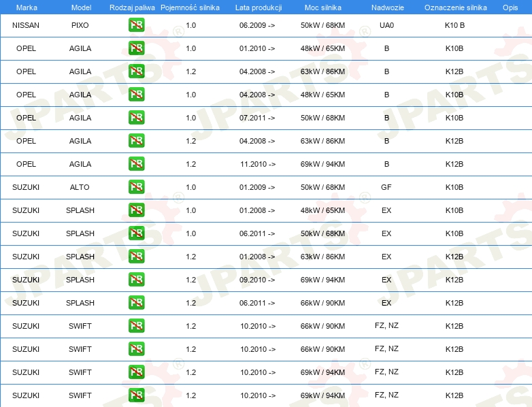
Task: Click 50kW / 68KM in SUZUKI ALTO row
Action: [x=322, y=187]
